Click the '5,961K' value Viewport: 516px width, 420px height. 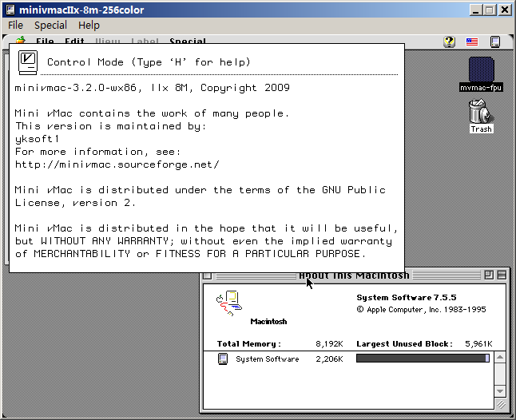(478, 344)
